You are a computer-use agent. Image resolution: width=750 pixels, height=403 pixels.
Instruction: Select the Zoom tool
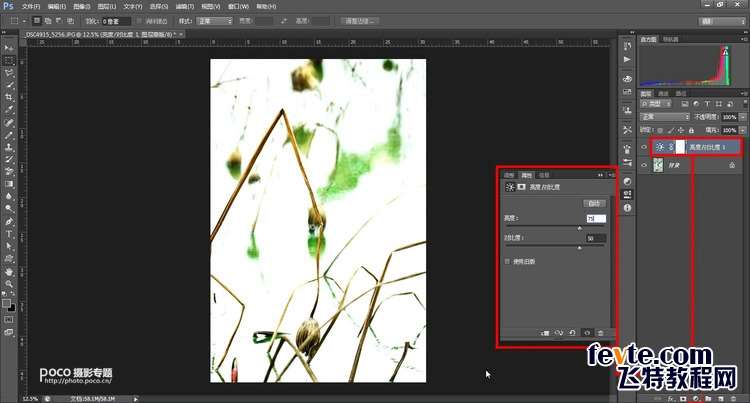pos(9,283)
